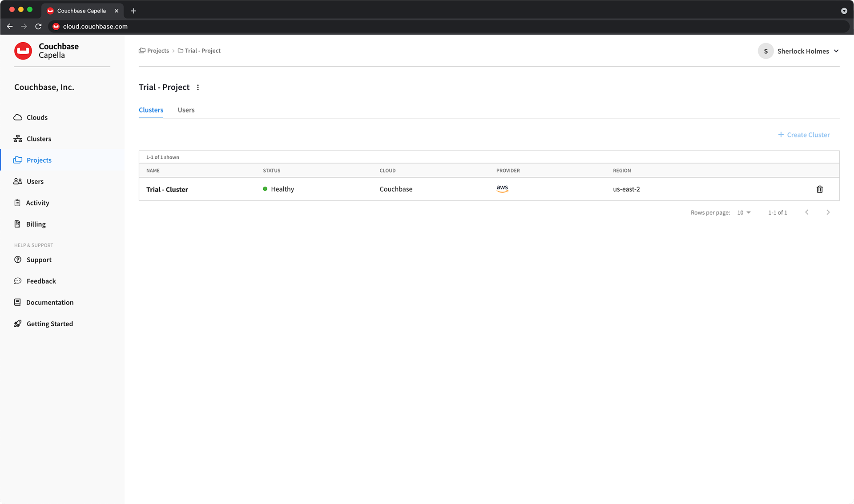Click the Projects breadcrumb folder icon

(x=142, y=51)
